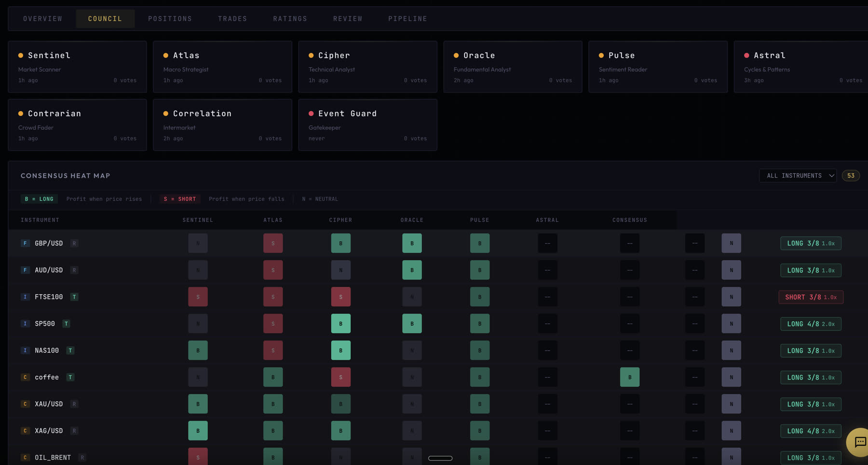Switch to the Council tab

105,19
